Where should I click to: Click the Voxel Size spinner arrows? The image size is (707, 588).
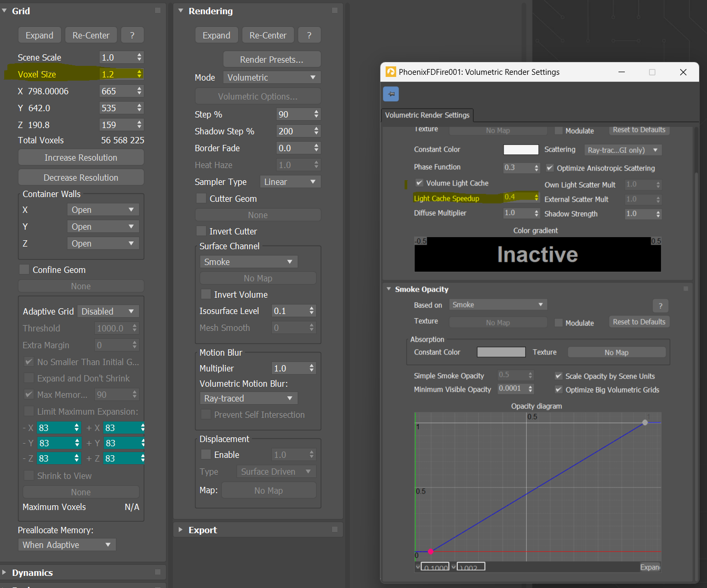pyautogui.click(x=139, y=74)
